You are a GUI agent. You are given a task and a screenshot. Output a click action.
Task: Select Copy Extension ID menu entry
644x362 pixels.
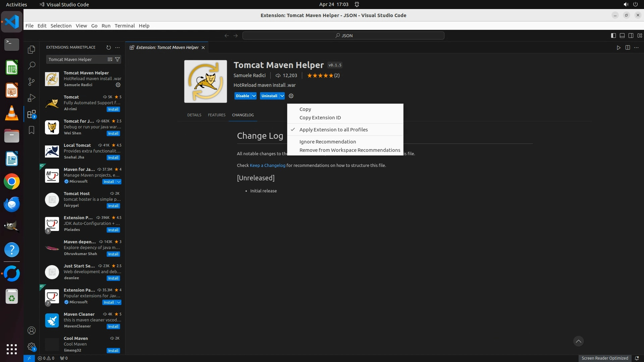tap(320, 118)
